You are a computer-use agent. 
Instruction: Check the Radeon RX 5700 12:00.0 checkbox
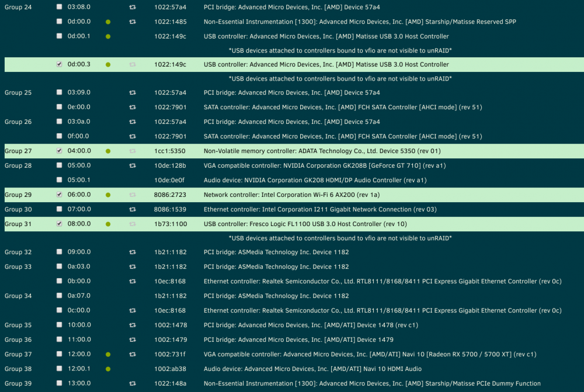pyautogui.click(x=59, y=354)
